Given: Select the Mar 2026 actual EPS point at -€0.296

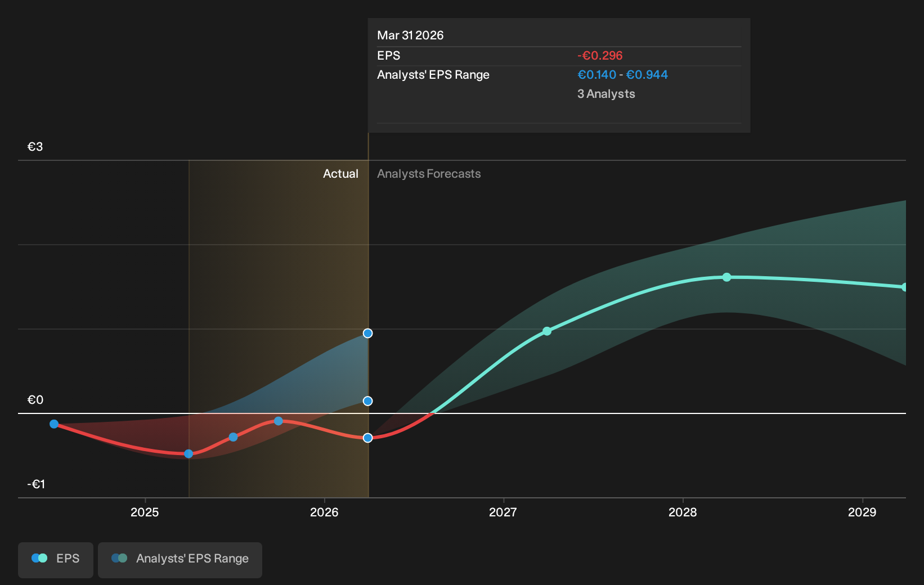Looking at the screenshot, I should [x=367, y=438].
